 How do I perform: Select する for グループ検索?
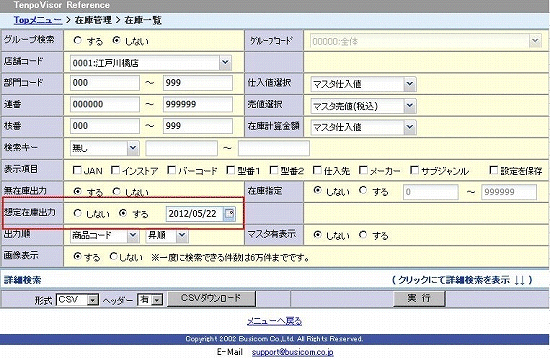(x=78, y=40)
